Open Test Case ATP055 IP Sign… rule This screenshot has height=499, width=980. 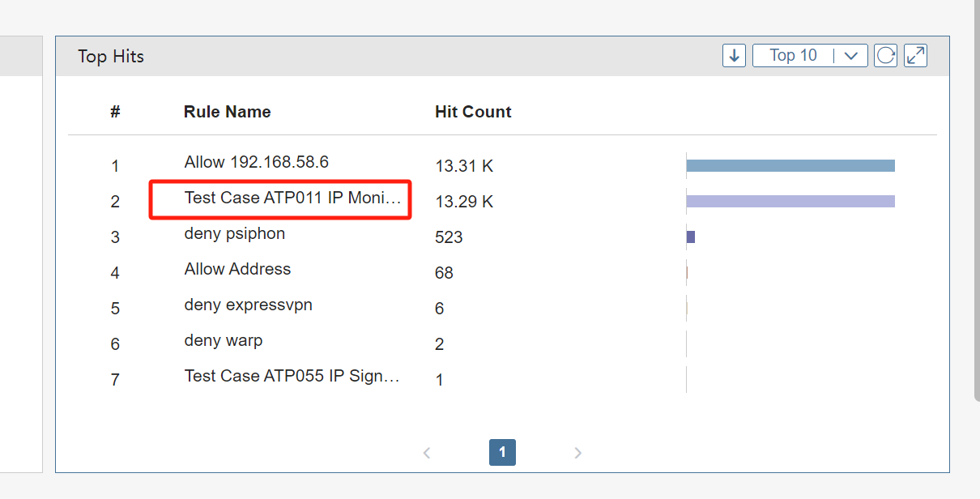pyautogui.click(x=292, y=376)
